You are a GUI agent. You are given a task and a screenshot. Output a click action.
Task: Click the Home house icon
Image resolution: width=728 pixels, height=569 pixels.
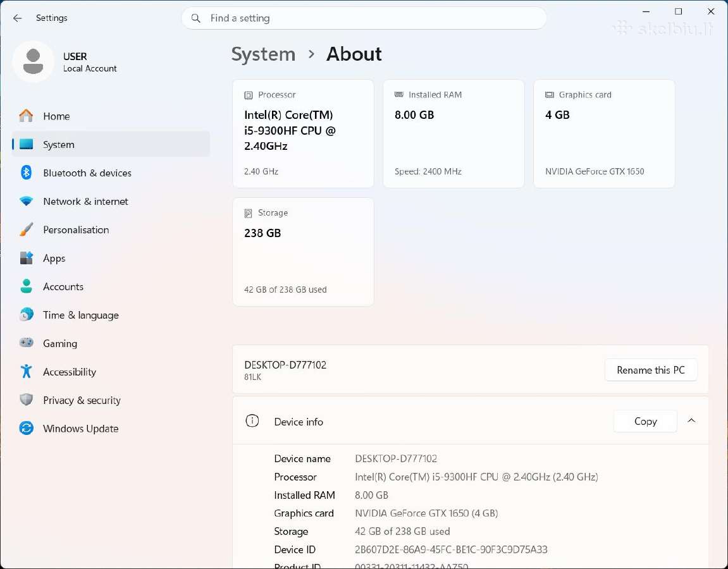(x=26, y=116)
